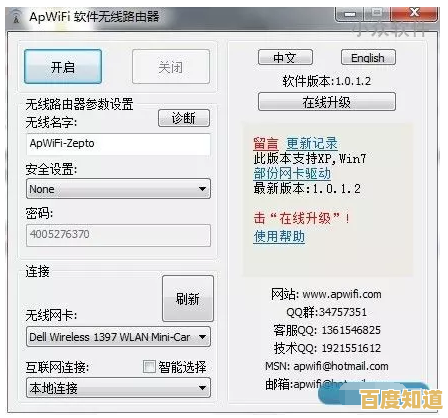Switch language with 中文 button
Screen dimensions: 448x418
pos(285,57)
